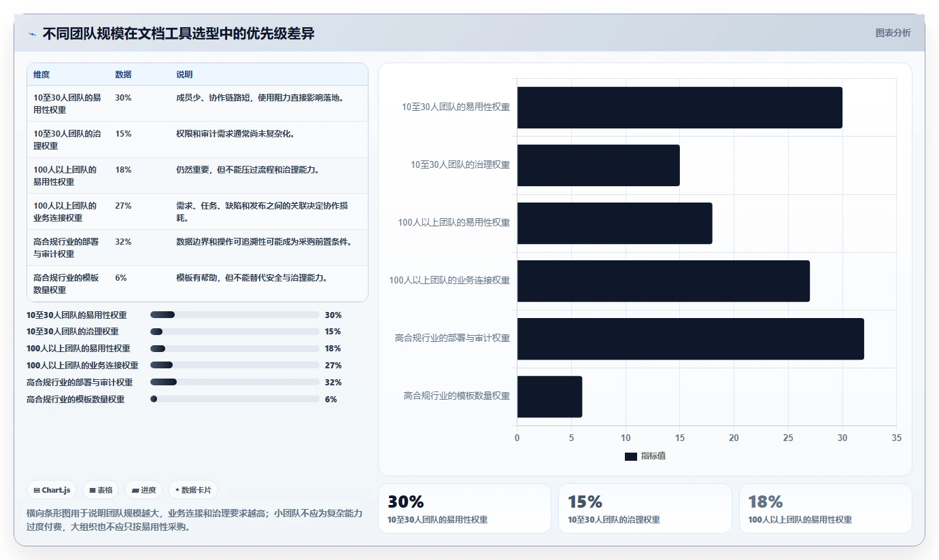
Task: Click the 数据 table column header
Action: [123, 75]
